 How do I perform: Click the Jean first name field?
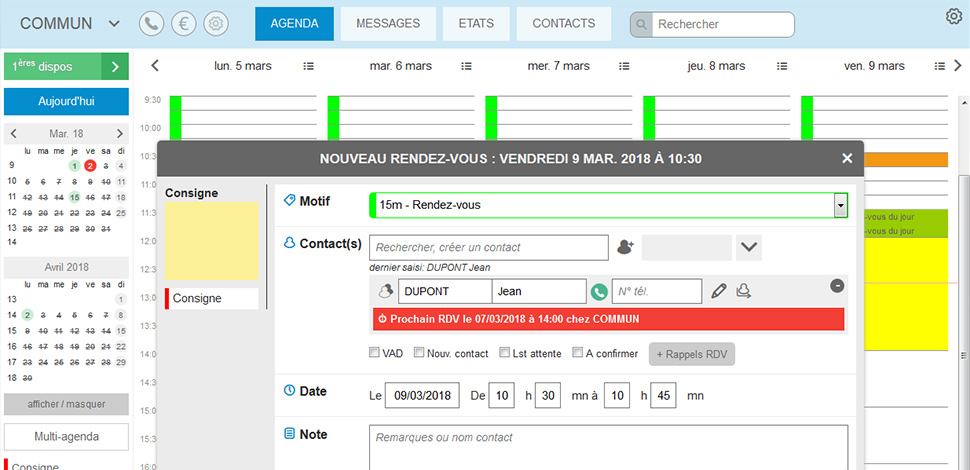539,291
